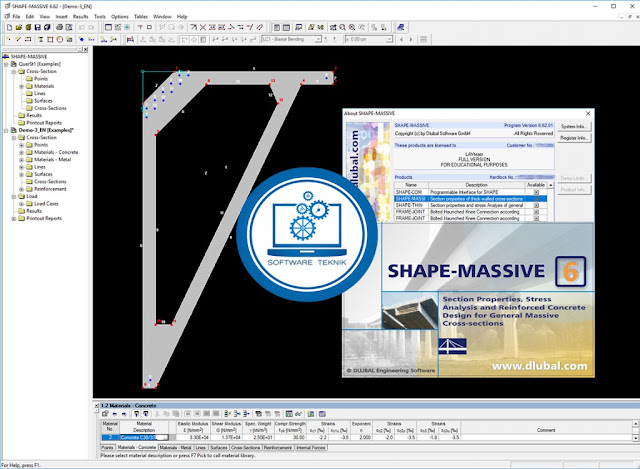
Task: Switch to the Materials - Metal table tab
Action: click(175, 448)
